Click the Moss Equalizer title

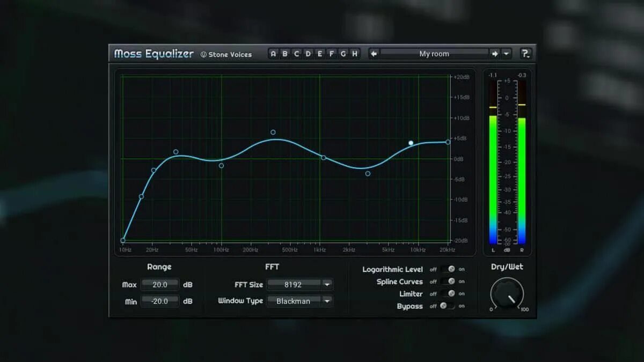point(153,54)
